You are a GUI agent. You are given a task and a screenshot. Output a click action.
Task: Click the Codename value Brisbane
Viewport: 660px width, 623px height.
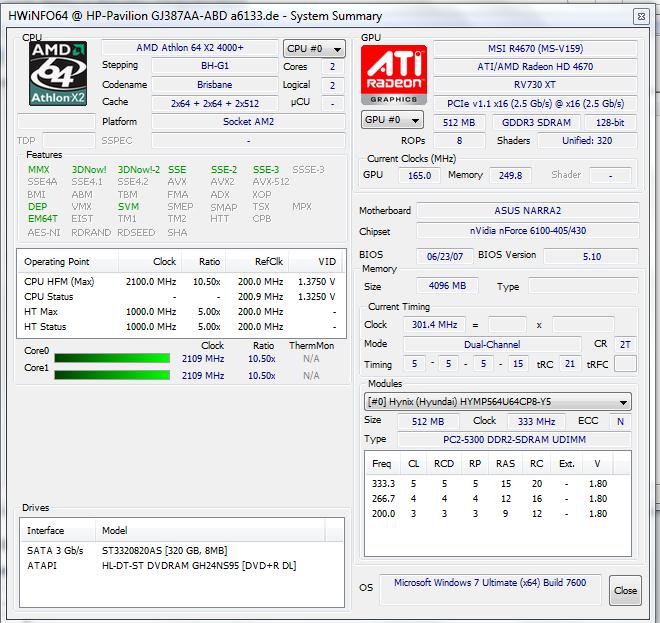point(215,85)
